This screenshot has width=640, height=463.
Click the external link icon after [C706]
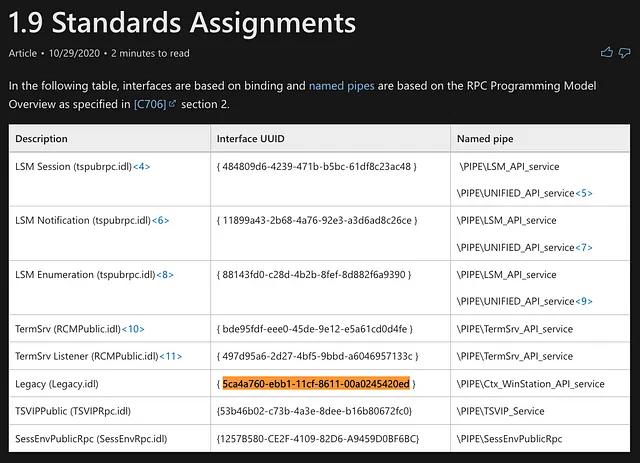click(x=172, y=104)
